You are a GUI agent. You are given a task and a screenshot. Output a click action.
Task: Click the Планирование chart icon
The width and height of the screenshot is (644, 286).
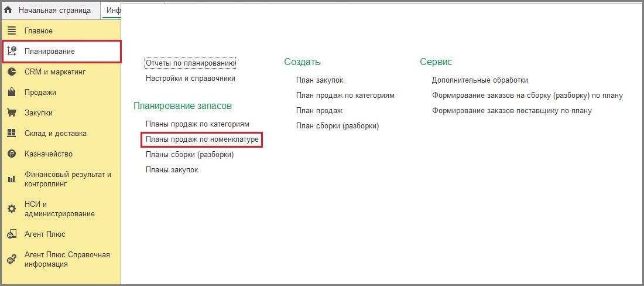pos(12,52)
